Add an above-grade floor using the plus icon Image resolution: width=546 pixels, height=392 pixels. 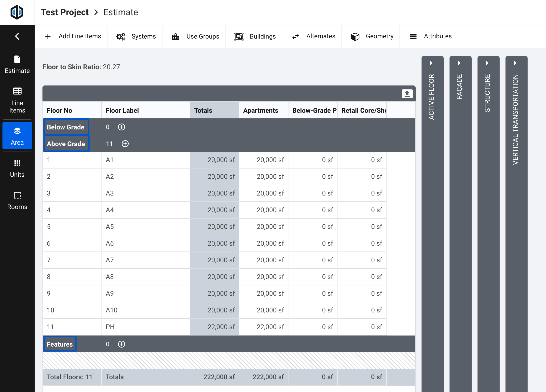click(125, 144)
